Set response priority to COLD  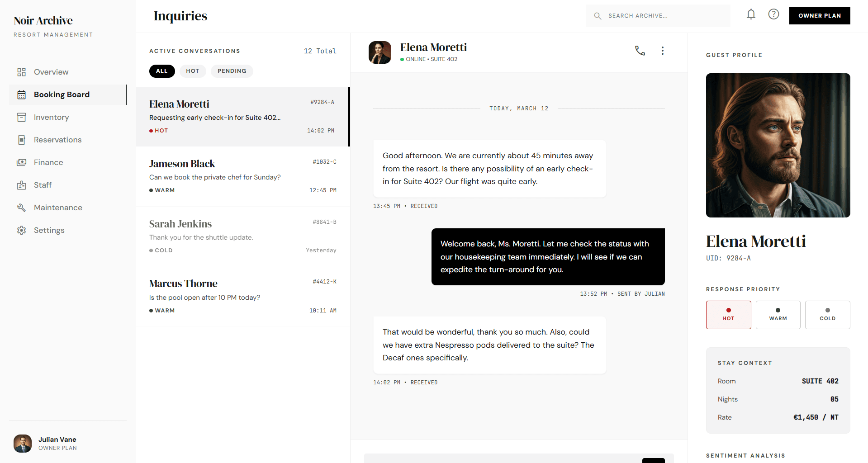(x=827, y=315)
